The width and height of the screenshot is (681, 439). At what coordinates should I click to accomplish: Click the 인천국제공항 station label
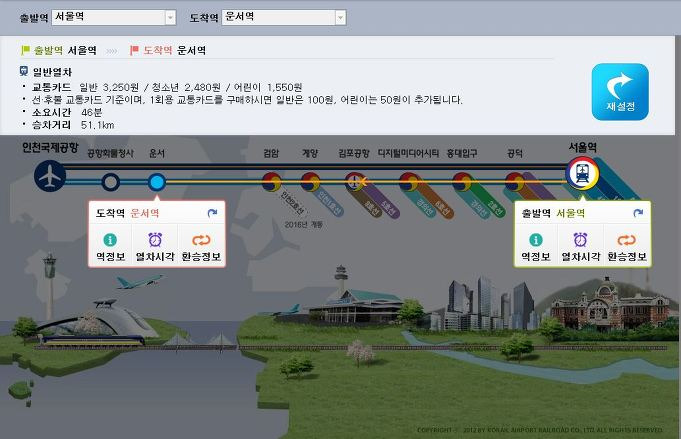click(x=50, y=148)
